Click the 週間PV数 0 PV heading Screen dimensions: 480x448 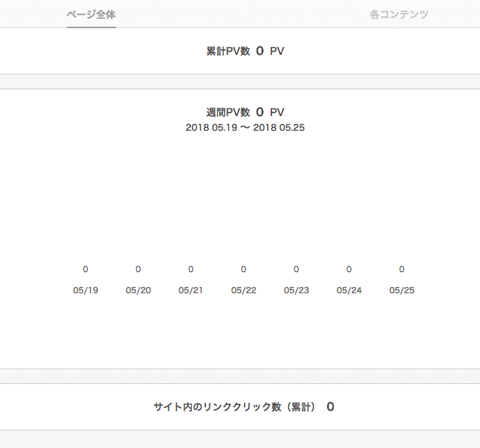[245, 112]
